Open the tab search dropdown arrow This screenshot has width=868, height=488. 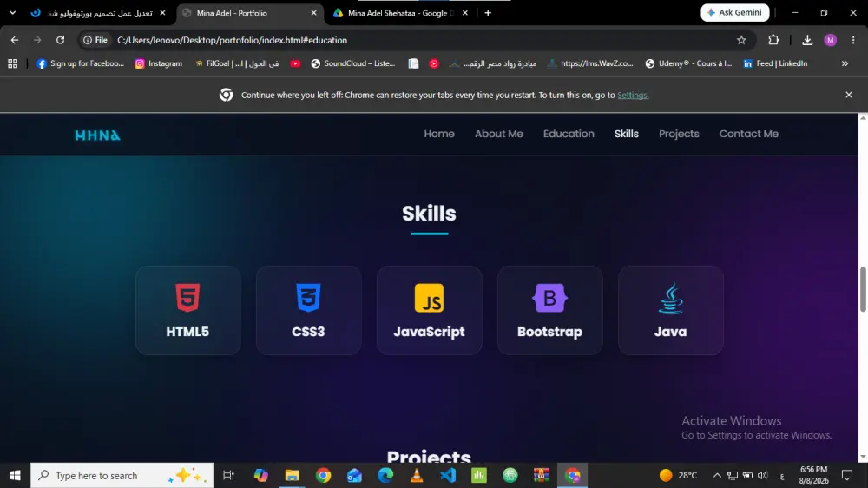click(13, 13)
